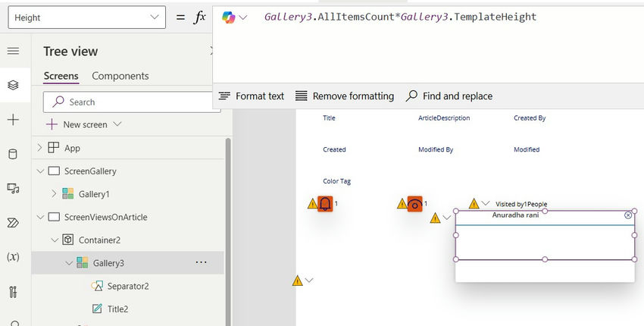Image resolution: width=644 pixels, height=326 pixels.
Task: Select Title2 in the tree
Action: pos(117,309)
